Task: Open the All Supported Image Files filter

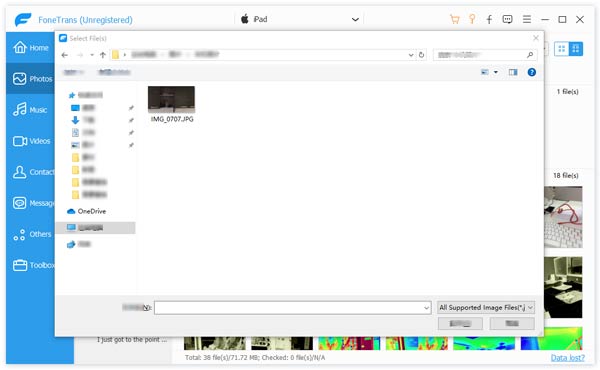Action: point(486,307)
